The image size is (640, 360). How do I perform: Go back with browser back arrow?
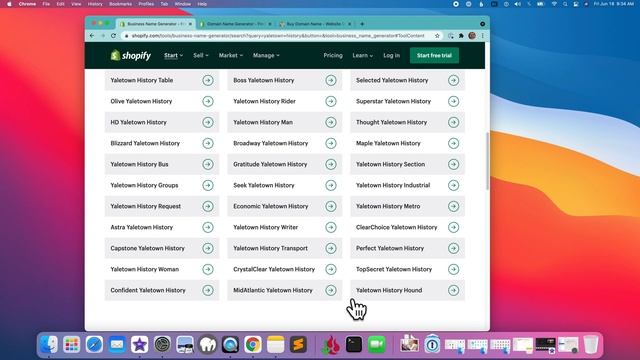tap(92, 36)
